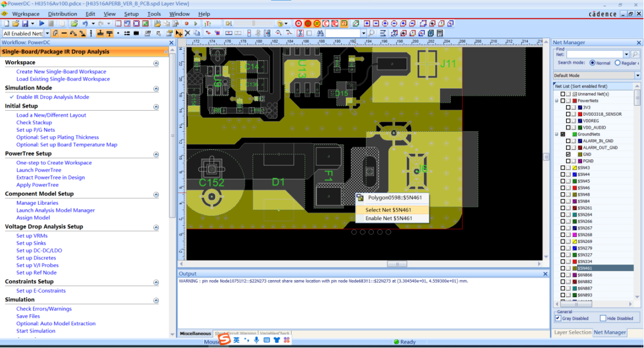
Task: Click the Check Stackup link
Action: tap(34, 122)
